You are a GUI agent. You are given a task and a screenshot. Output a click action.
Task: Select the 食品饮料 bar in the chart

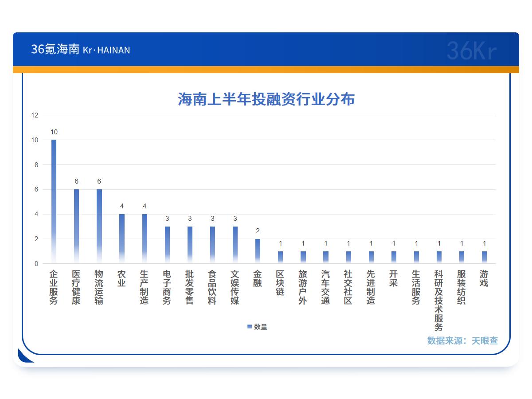[x=212, y=245]
